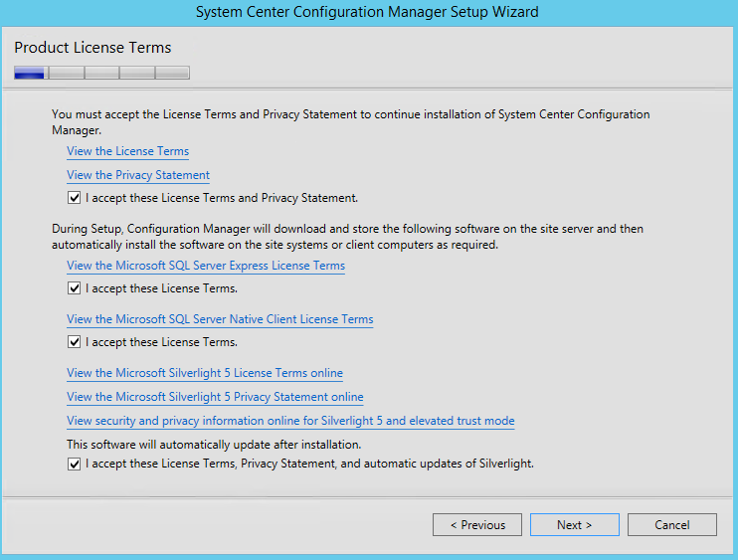
Task: Click the paragraph starting 'During Setup, Configuration Manager will download'
Action: (x=347, y=237)
